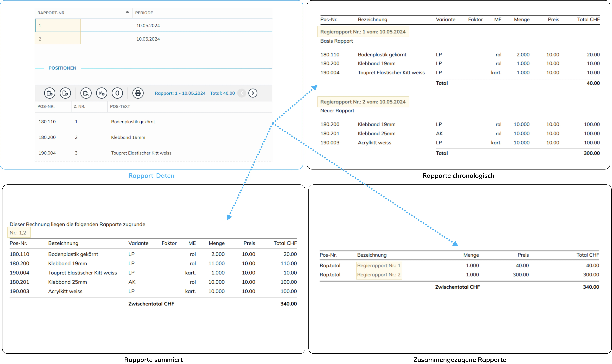612x364 pixels.
Task: Select position 180.200 in the Positionen table
Action: point(47,137)
